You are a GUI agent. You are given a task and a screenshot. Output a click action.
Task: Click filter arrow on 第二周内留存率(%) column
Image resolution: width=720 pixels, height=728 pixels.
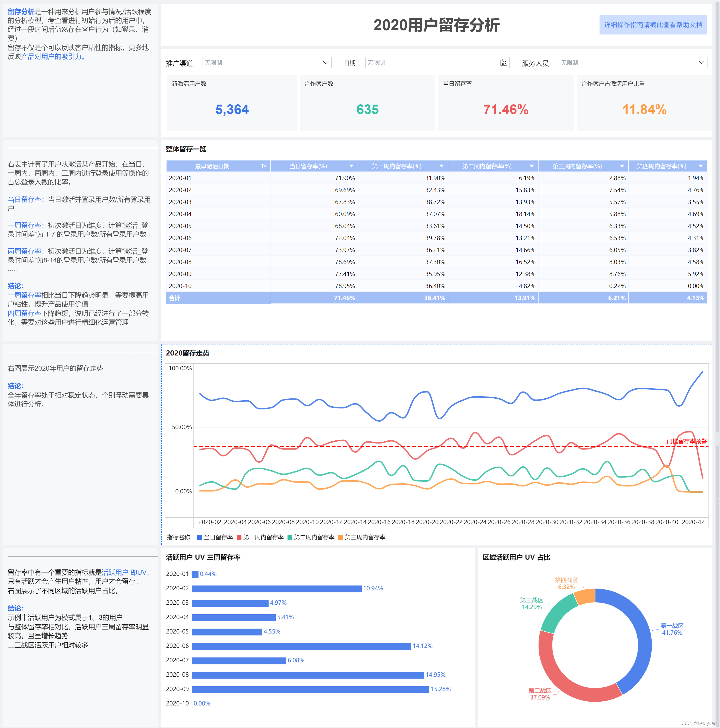point(532,166)
